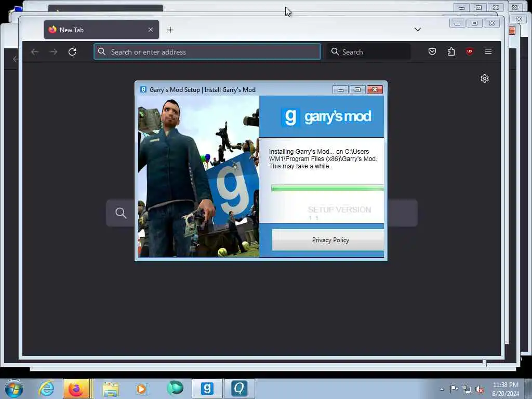This screenshot has height=399, width=532.
Task: Click the Garry's Mod setup title bar icon
Action: pyautogui.click(x=143, y=89)
